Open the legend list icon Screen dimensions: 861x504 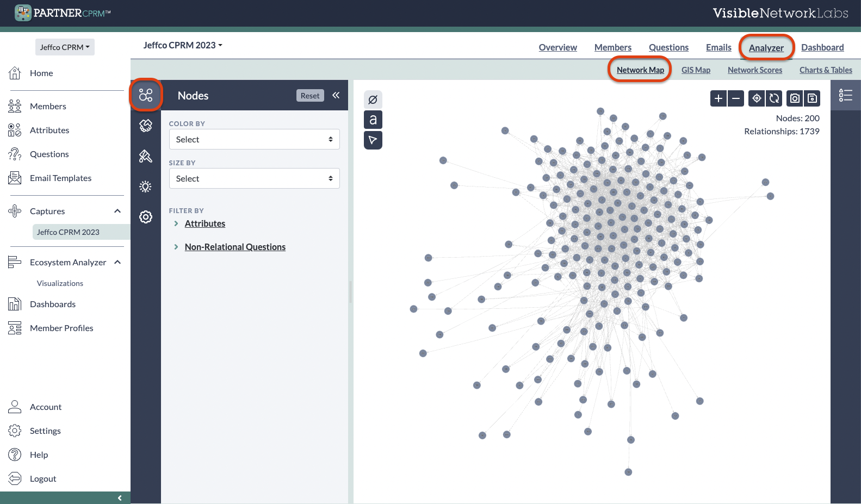pos(846,95)
